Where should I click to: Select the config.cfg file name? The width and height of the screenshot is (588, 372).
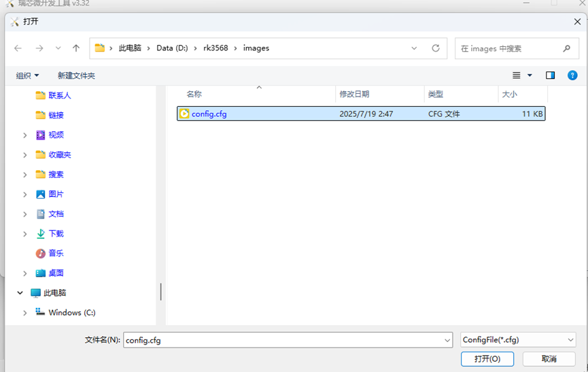coord(209,114)
